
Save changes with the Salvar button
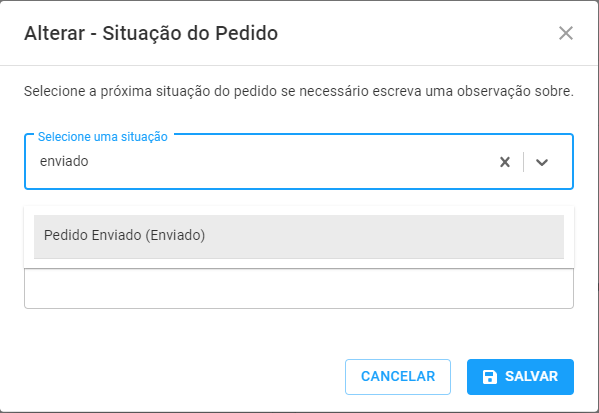520,377
